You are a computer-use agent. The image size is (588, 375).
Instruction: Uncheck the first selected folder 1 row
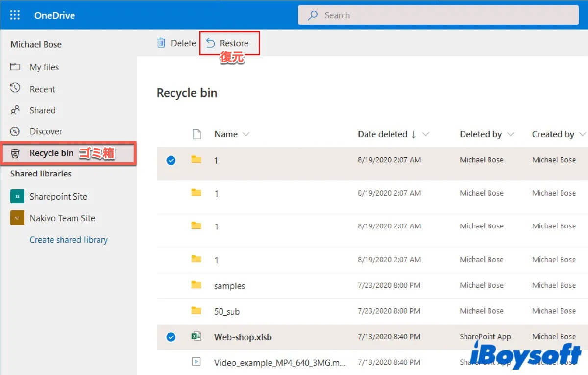(x=171, y=160)
